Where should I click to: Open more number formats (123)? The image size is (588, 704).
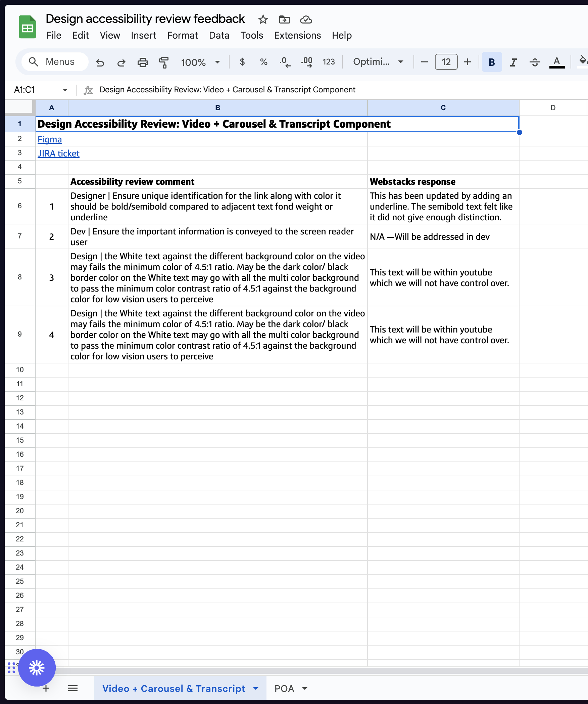[328, 62]
